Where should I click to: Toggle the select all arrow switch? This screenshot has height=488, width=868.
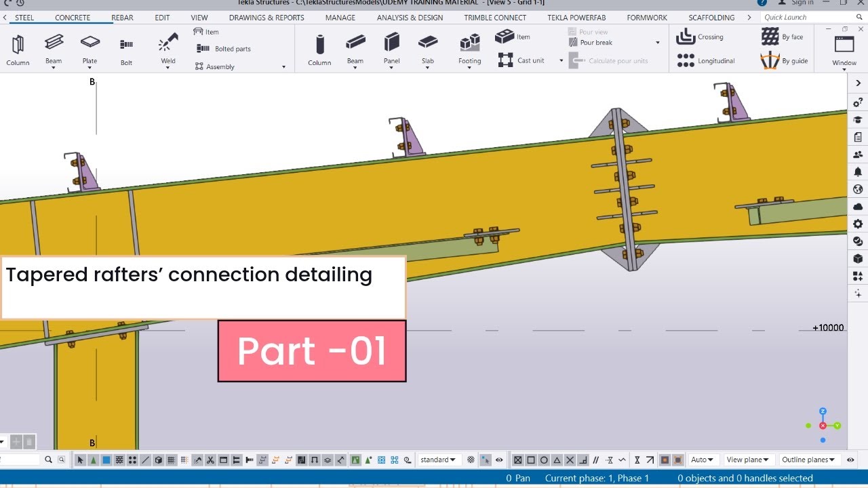(81, 460)
